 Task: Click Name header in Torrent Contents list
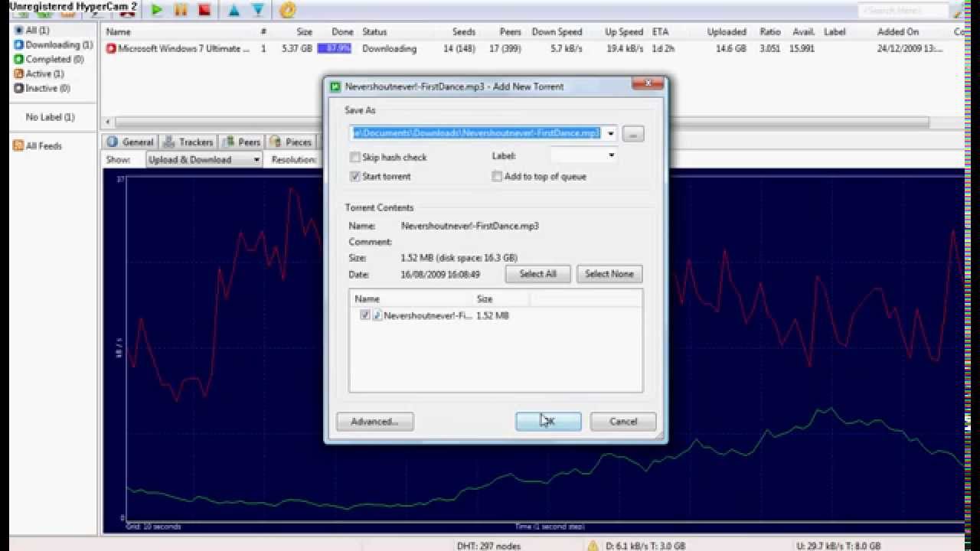[412, 298]
